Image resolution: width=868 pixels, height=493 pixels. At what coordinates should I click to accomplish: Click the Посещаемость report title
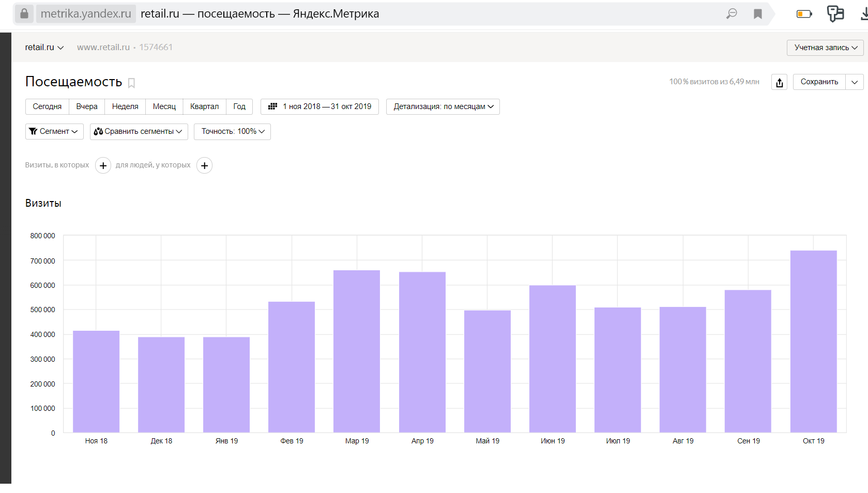pos(73,82)
